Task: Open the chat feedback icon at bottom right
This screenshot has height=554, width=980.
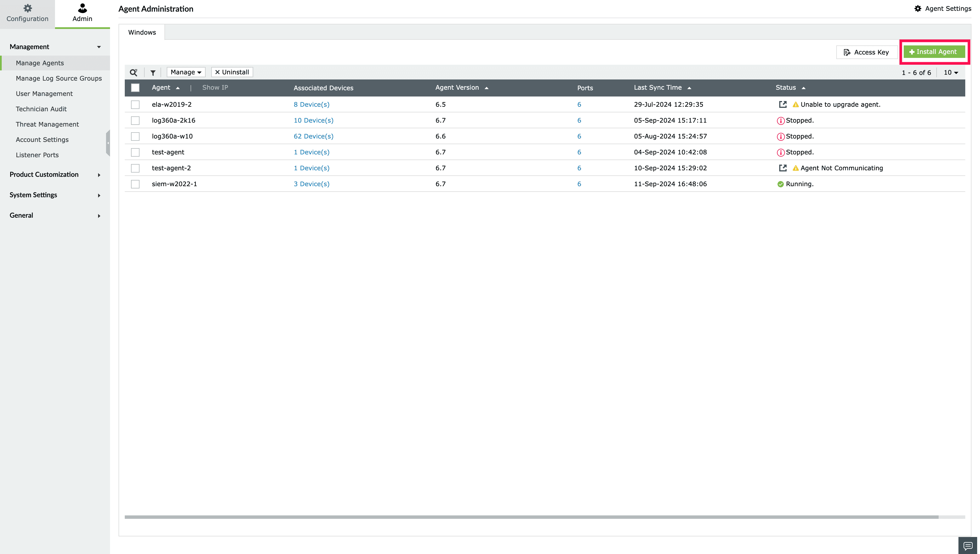Action: coord(968,545)
